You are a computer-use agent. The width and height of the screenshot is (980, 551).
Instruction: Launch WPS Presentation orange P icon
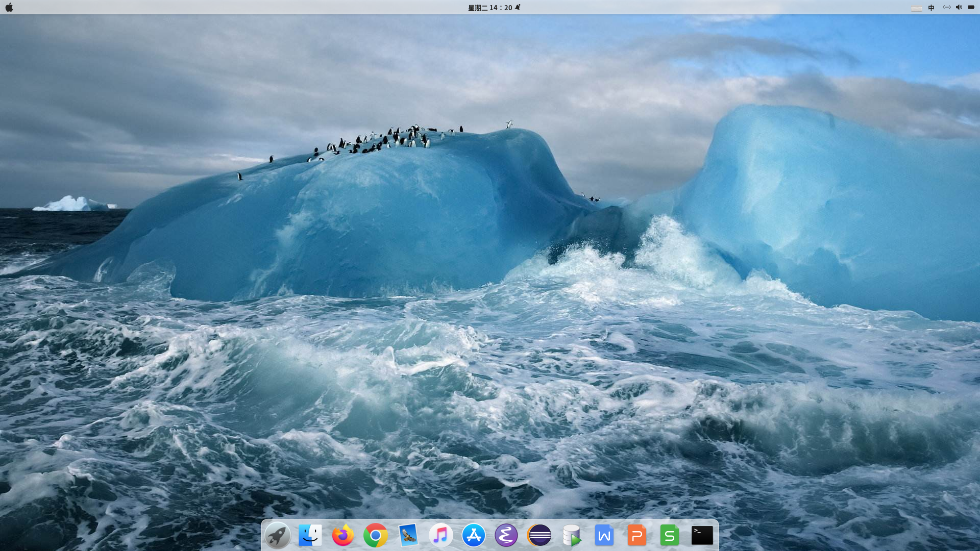637,535
